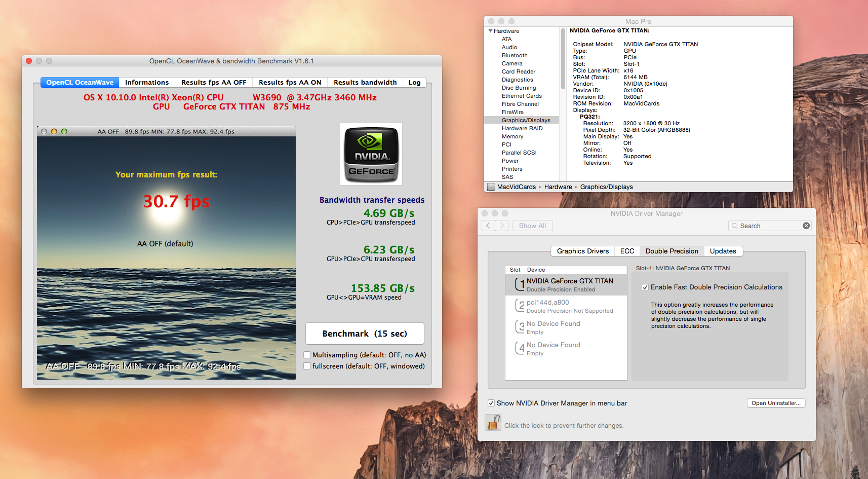Click the 153.85 GB/s VRAM speed value
This screenshot has width=868, height=479.
pyautogui.click(x=382, y=288)
